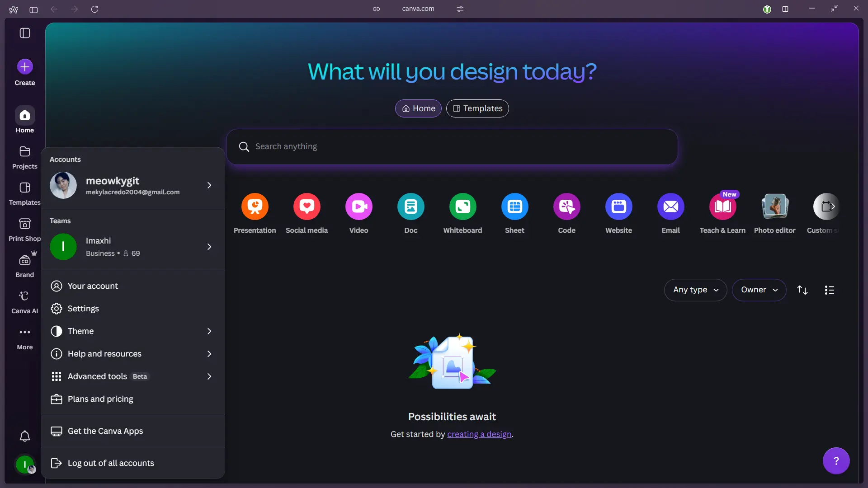Image resolution: width=868 pixels, height=488 pixels.
Task: Toggle the browser sidebar panel
Action: pos(33,9)
